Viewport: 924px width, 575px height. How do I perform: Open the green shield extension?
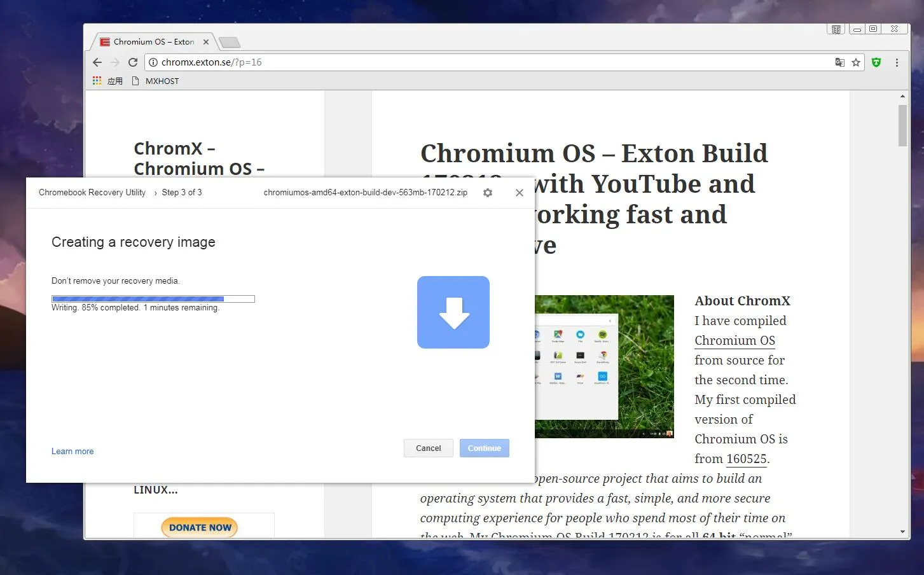coord(876,62)
